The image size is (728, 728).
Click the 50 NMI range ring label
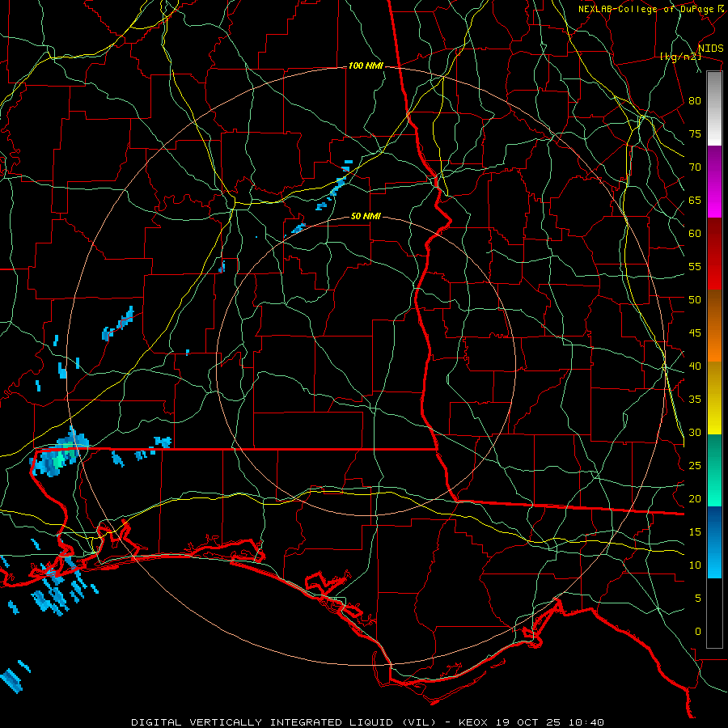pos(366,216)
